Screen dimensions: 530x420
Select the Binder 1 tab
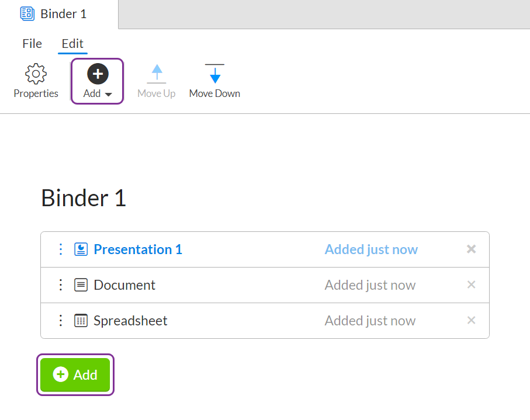[58, 13]
